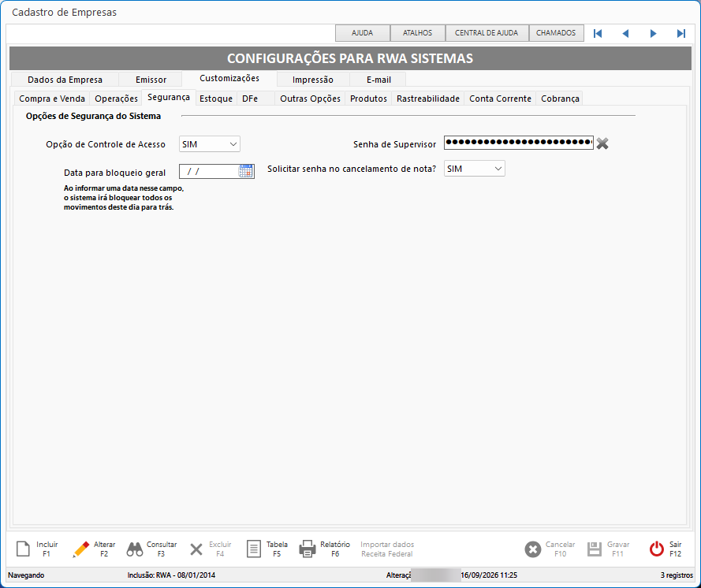This screenshot has width=701, height=588.
Task: Open the Rastreabilidade subtab
Action: (428, 99)
